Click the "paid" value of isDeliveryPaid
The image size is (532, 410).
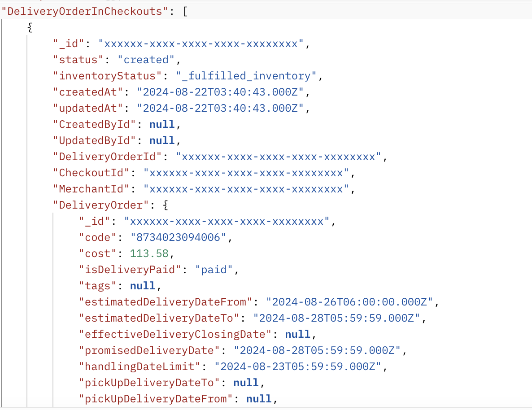[214, 270]
